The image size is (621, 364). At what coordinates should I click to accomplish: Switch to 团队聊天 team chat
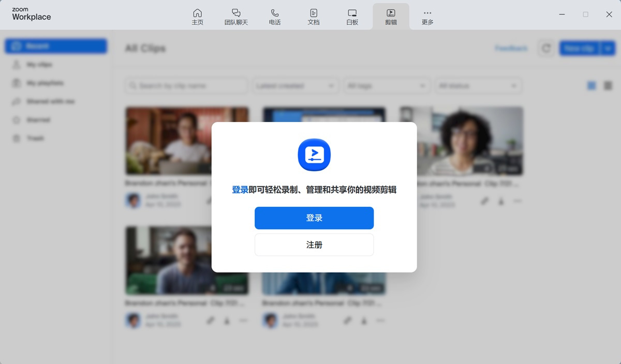coord(236,17)
